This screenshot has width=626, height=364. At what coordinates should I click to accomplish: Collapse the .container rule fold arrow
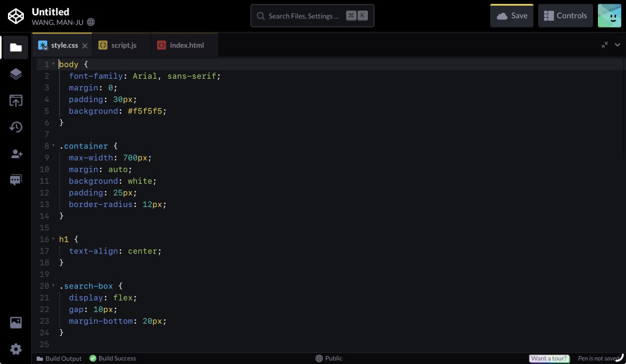[54, 145]
